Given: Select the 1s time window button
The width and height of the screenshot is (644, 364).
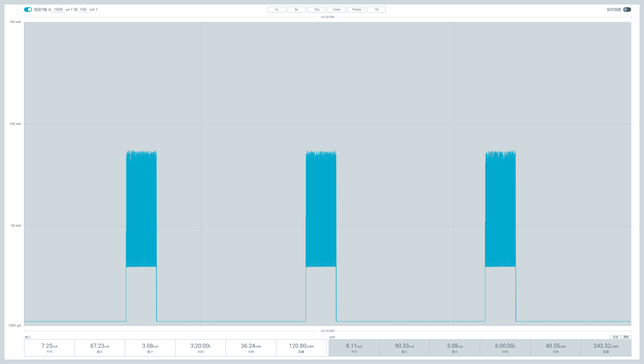Looking at the screenshot, I should point(276,10).
